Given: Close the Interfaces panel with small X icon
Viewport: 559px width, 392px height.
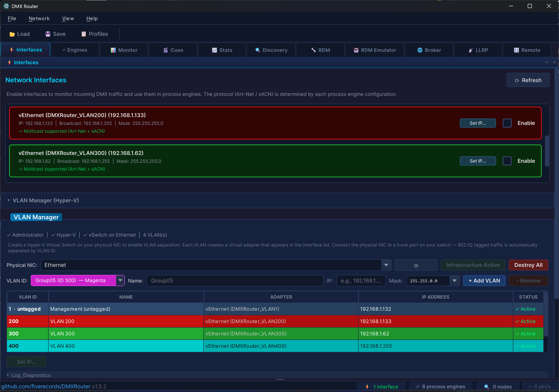Looking at the screenshot, I should pyautogui.click(x=554, y=62).
